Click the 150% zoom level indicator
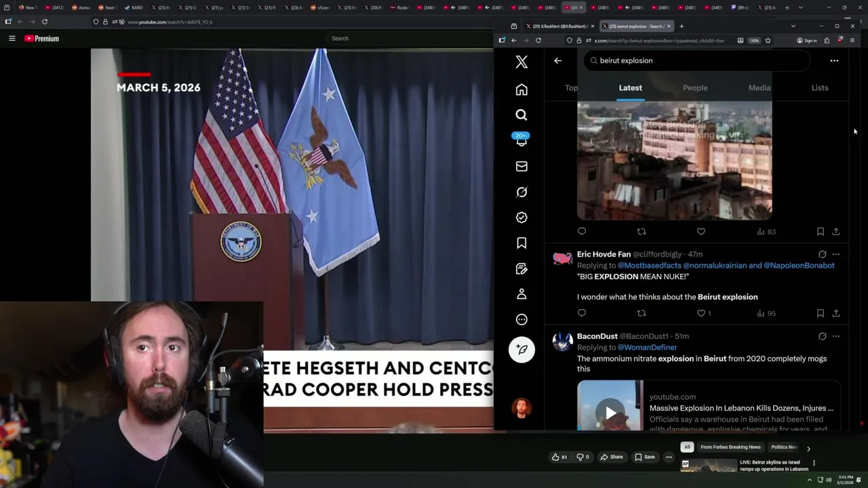 (754, 41)
